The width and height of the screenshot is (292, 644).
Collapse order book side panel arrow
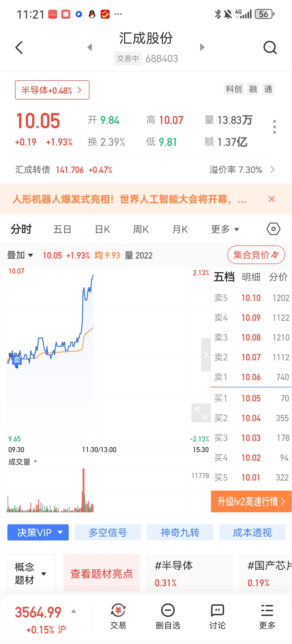(x=206, y=354)
